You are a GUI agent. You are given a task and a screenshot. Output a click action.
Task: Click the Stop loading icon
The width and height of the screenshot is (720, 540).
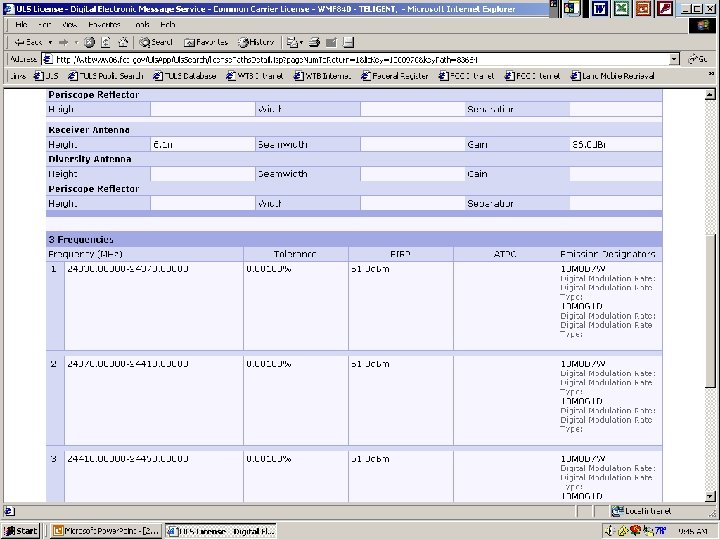[x=90, y=42]
